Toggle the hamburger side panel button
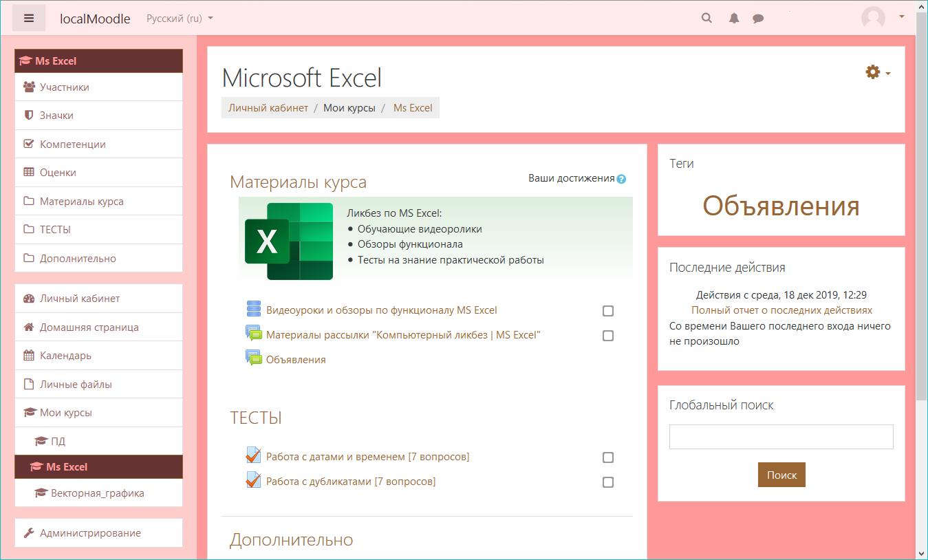928x560 pixels. 29,19
